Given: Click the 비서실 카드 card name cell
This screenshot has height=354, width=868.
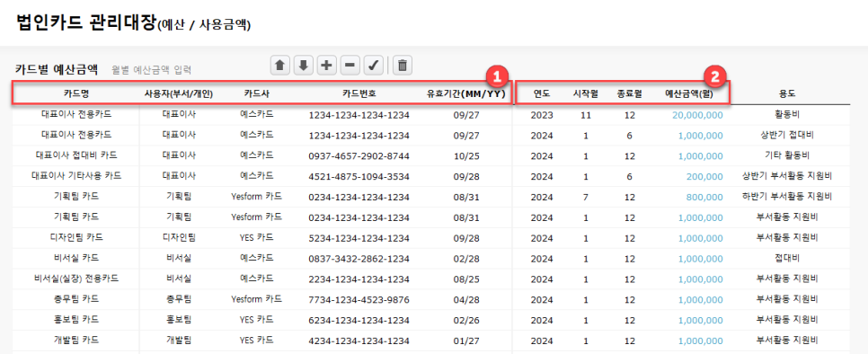Looking at the screenshot, I should (x=76, y=258).
